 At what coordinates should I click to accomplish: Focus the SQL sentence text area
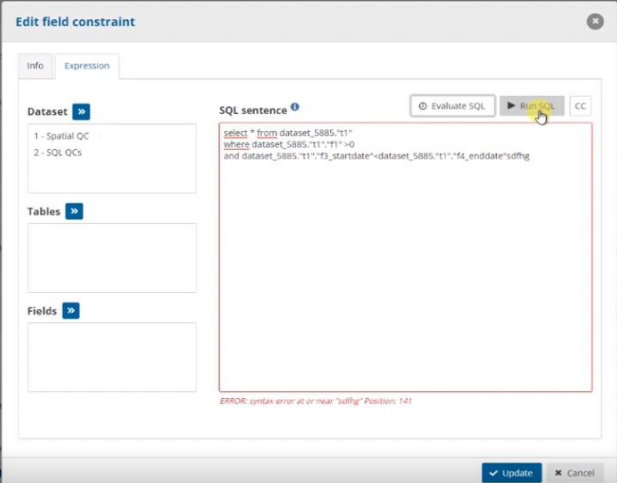coord(405,280)
